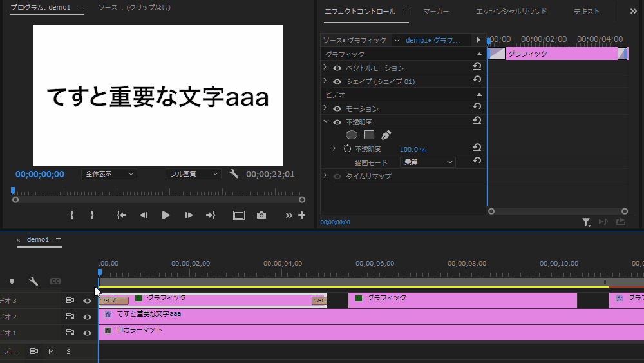The image size is (644, 363).
Task: Go to in point button
Action: click(121, 215)
